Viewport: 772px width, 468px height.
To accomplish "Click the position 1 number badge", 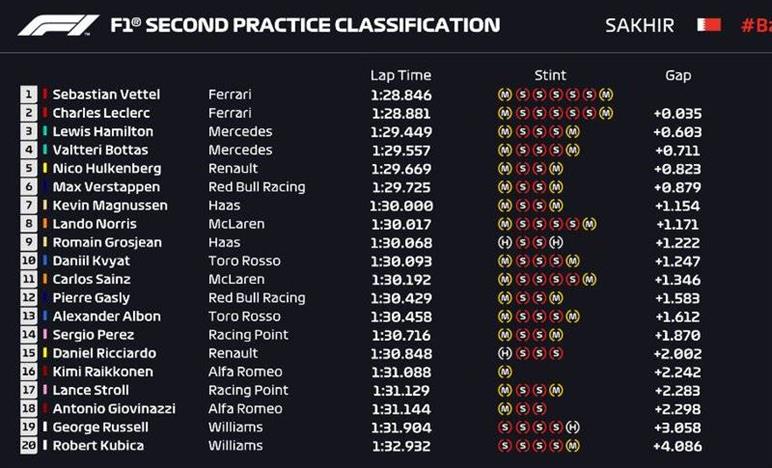I will point(29,94).
